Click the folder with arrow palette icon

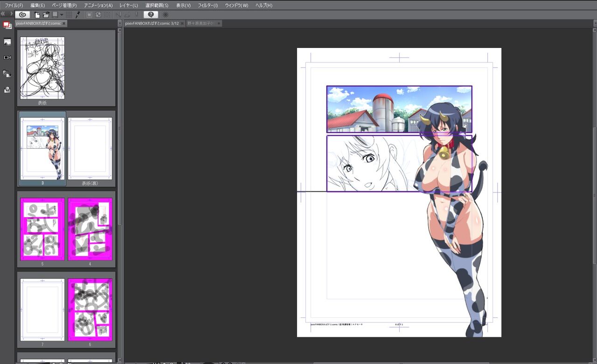click(x=7, y=74)
